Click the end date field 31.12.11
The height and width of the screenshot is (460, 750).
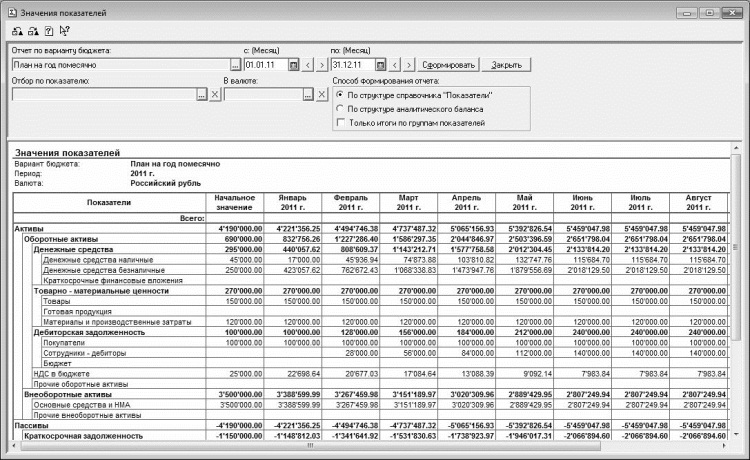[x=353, y=65]
